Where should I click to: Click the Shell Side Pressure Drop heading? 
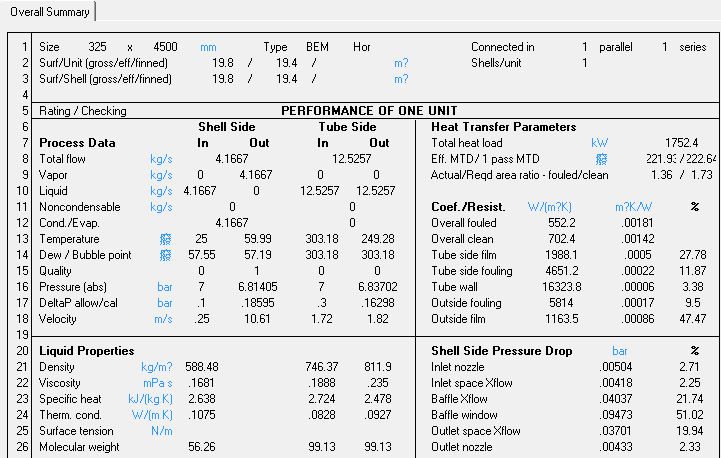pyautogui.click(x=502, y=351)
